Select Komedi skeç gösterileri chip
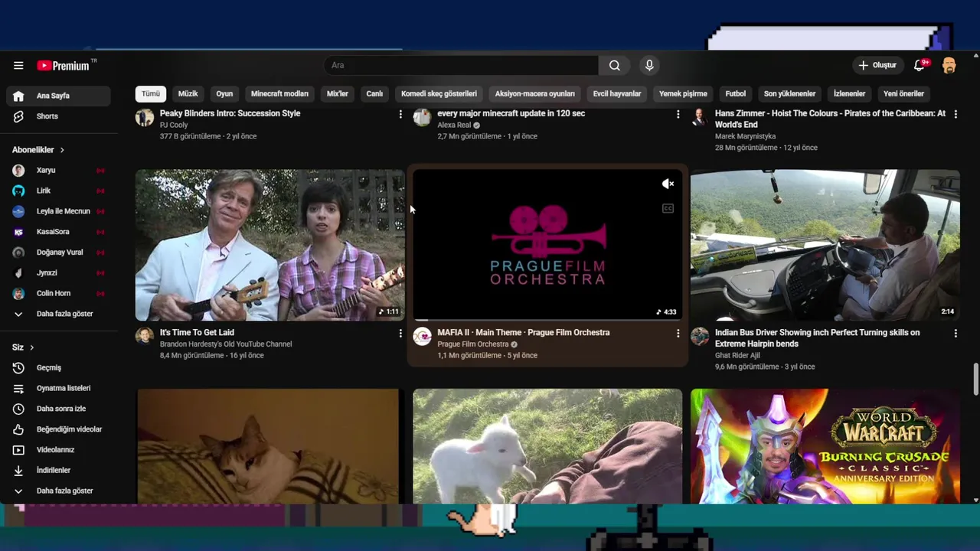This screenshot has width=980, height=551. pos(439,94)
